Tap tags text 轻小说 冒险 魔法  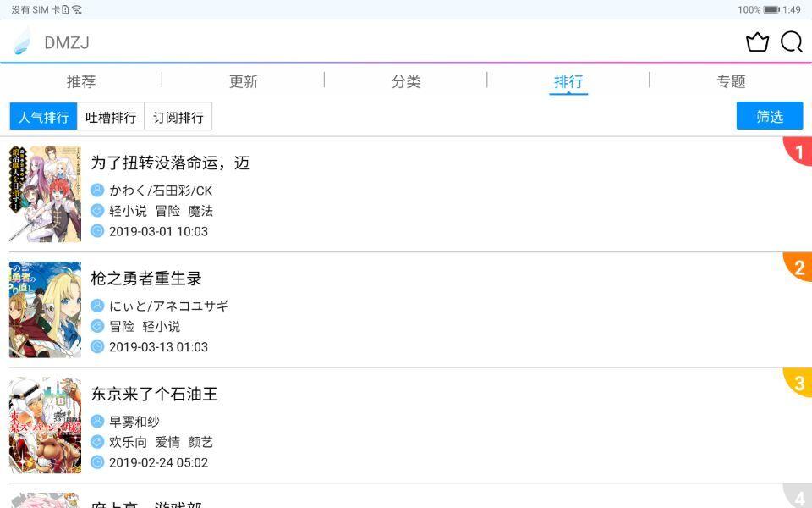[x=161, y=211]
